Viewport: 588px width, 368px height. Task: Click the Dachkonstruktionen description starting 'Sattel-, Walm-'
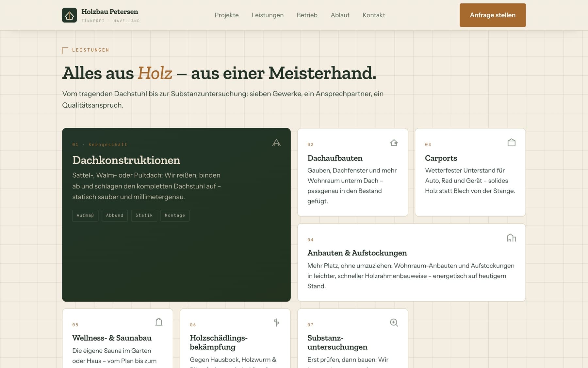[147, 186]
